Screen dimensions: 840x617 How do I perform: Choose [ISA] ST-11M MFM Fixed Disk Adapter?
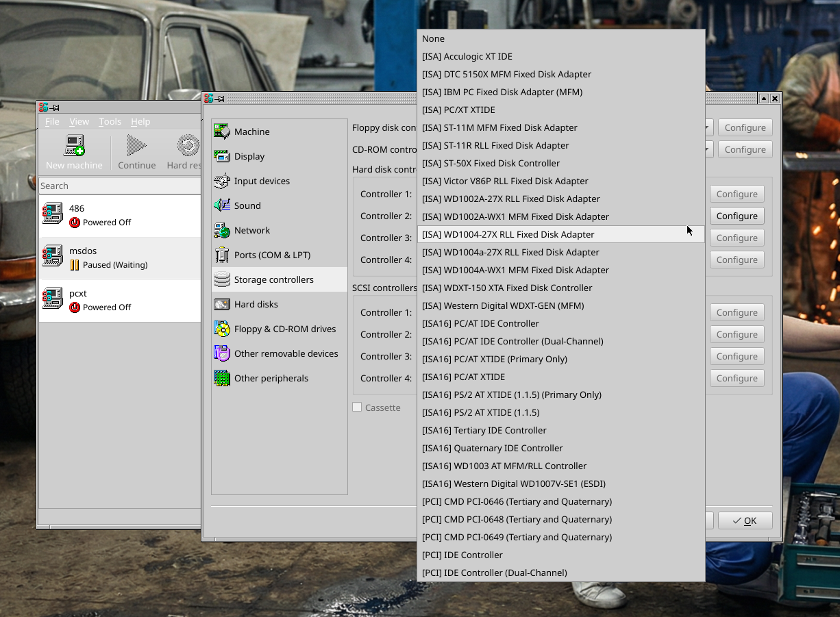coord(561,127)
